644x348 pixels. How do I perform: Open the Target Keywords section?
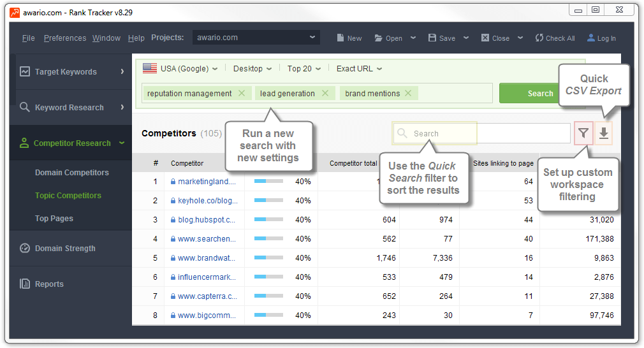(x=66, y=72)
